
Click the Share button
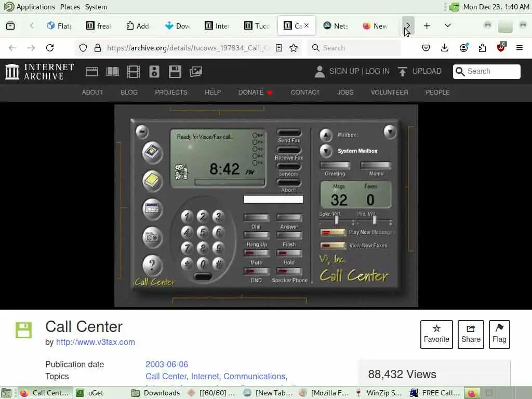click(471, 335)
